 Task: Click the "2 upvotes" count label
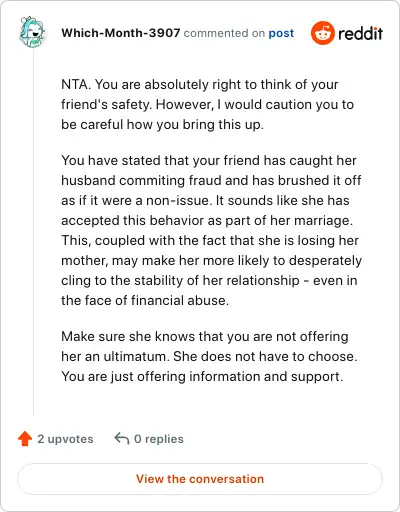[65, 439]
